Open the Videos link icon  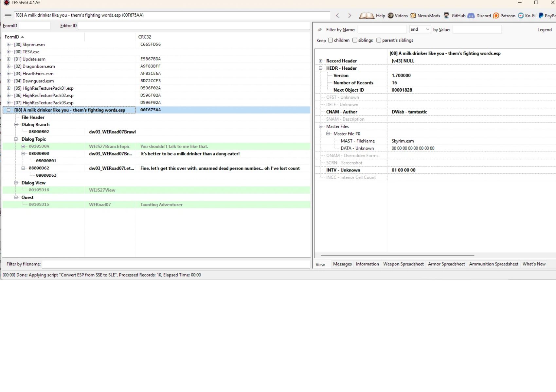point(391,15)
